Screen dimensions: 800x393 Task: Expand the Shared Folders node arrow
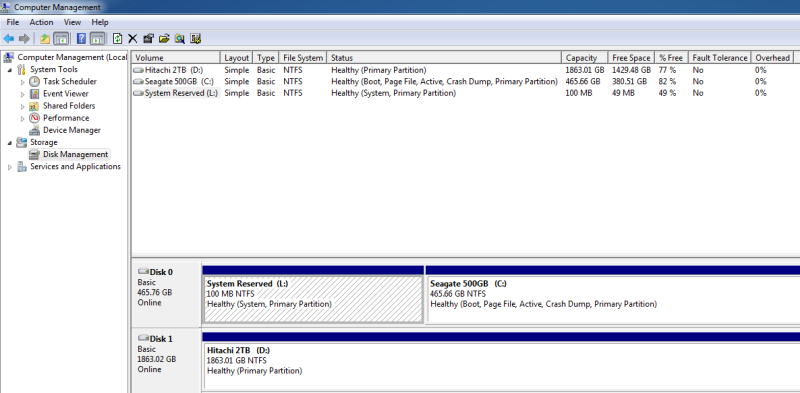[x=22, y=107]
